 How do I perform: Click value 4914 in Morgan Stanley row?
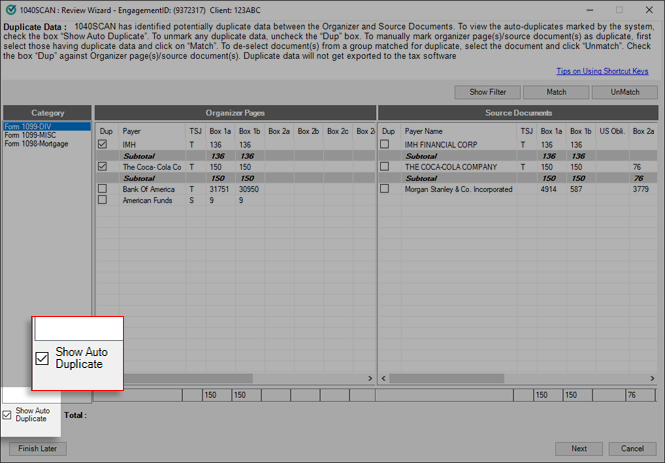coord(548,189)
